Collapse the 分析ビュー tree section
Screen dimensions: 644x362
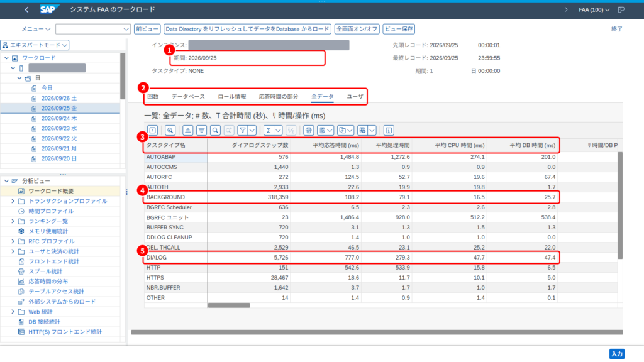[x=6, y=180]
